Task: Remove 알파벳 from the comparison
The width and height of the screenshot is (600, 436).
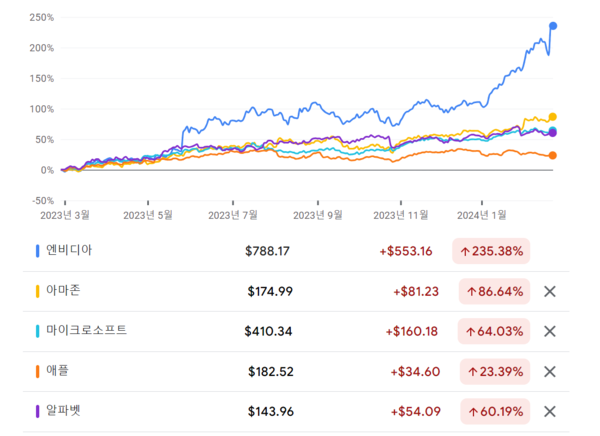Action: click(x=549, y=412)
